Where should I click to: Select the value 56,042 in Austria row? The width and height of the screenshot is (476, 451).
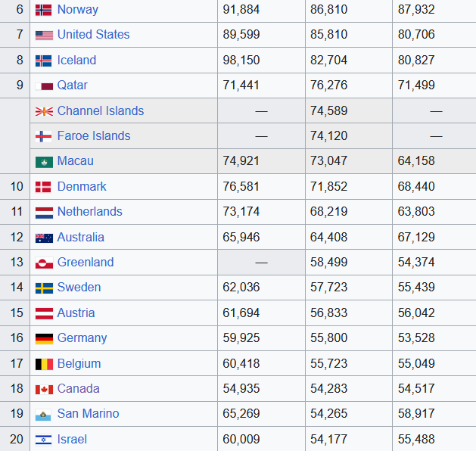[x=416, y=313]
